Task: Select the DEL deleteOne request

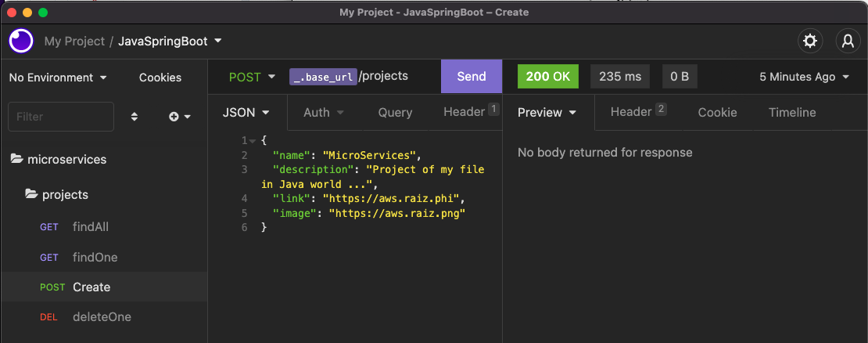Action: click(104, 317)
